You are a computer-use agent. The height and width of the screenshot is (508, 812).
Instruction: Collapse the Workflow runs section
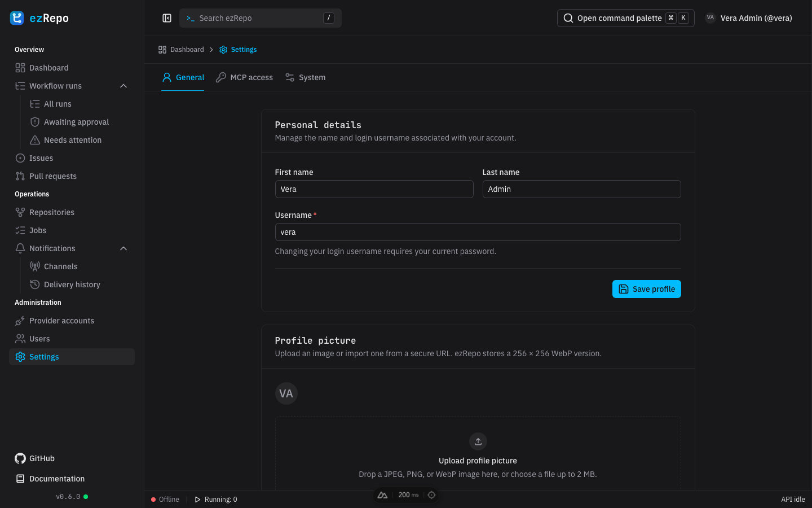point(123,86)
